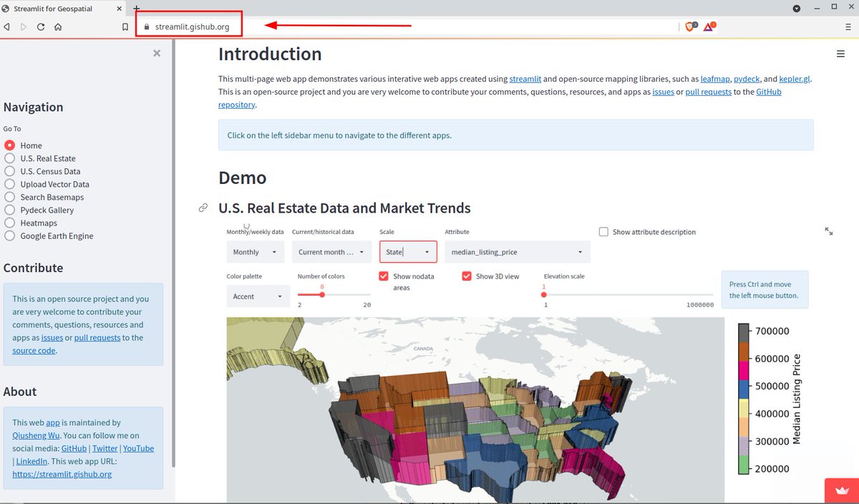Open the app link in About box
Screen dimensions: 859x504
click(x=52, y=422)
